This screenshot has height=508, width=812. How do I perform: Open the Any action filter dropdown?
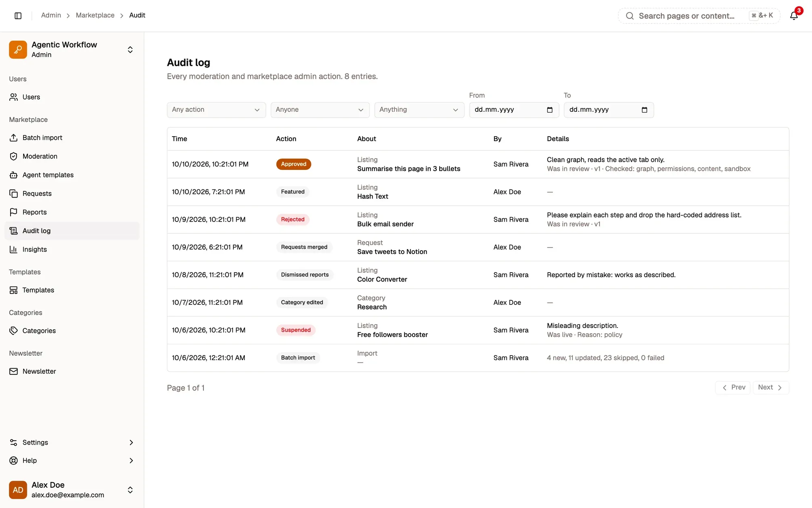coord(216,110)
